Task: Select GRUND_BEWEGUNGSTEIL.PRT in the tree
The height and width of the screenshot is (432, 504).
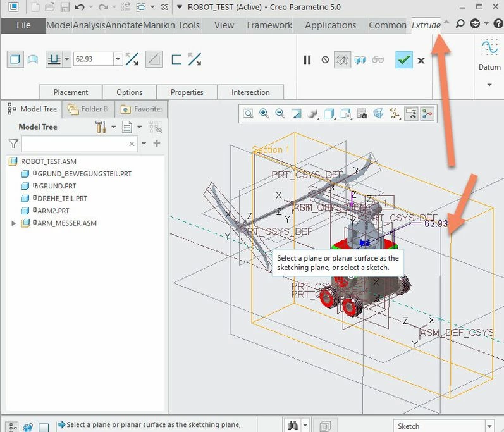Action: pyautogui.click(x=85, y=174)
